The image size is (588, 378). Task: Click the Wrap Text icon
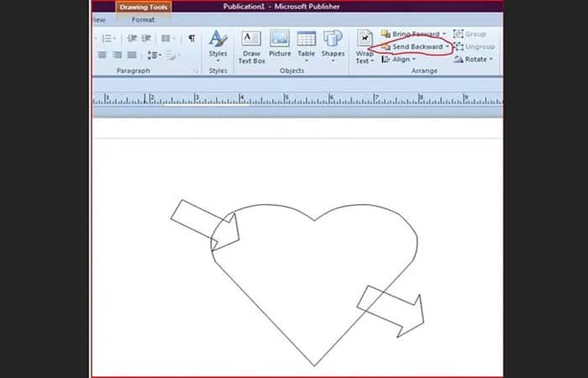point(365,39)
